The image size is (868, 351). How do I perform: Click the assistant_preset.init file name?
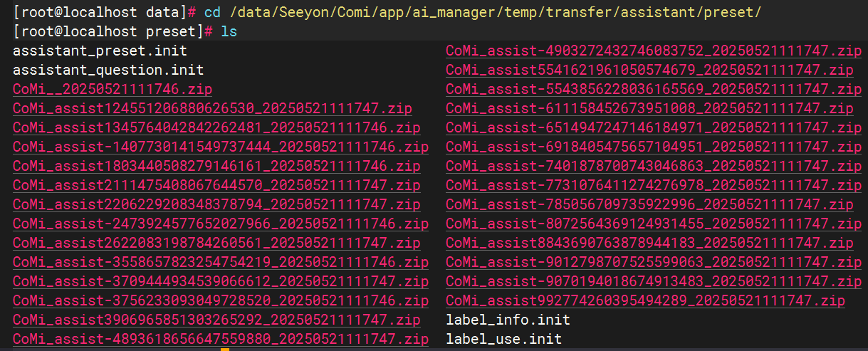[x=100, y=51]
